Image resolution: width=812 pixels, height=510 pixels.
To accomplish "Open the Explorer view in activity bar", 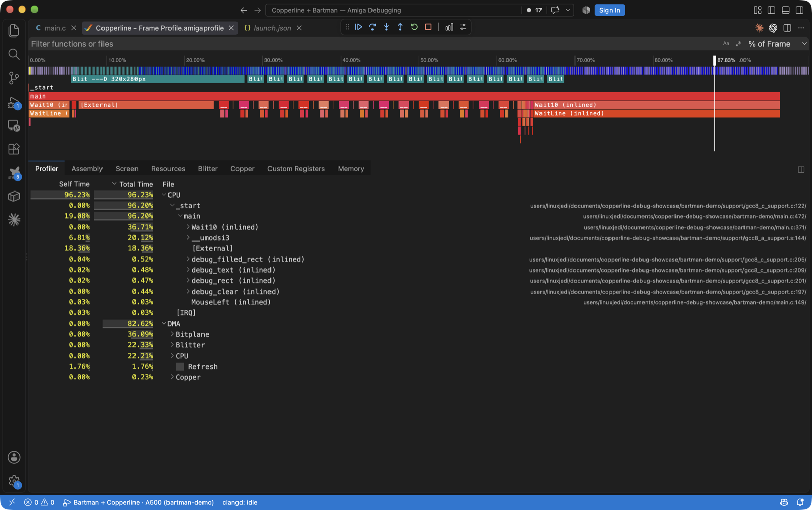I will (x=14, y=30).
